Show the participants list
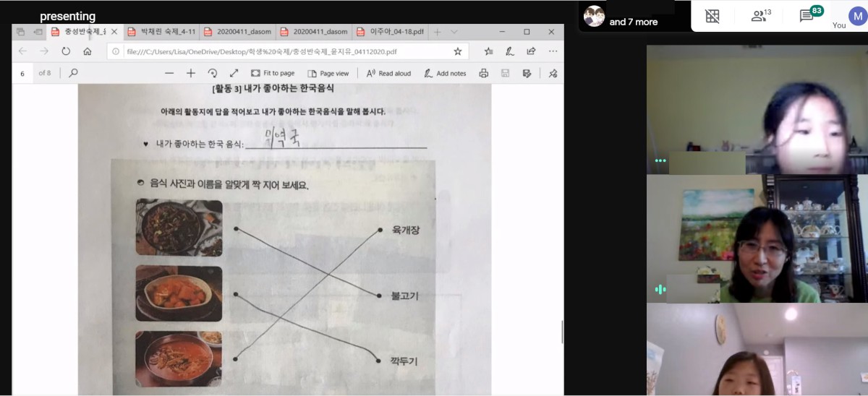 759,16
